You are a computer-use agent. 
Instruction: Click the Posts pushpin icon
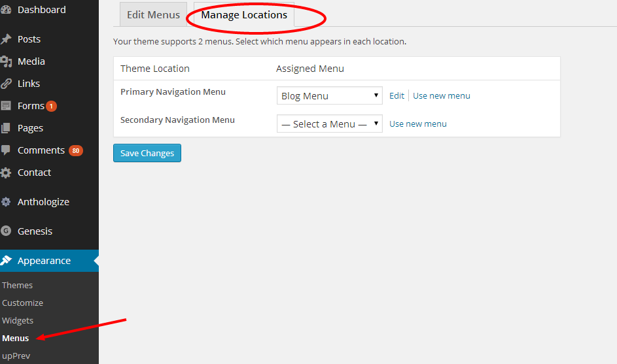(x=6, y=39)
